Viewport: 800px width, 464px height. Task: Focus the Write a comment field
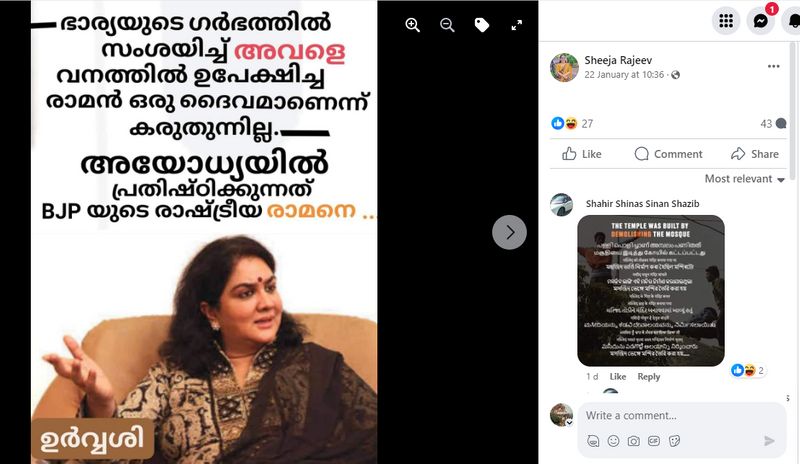click(x=682, y=416)
